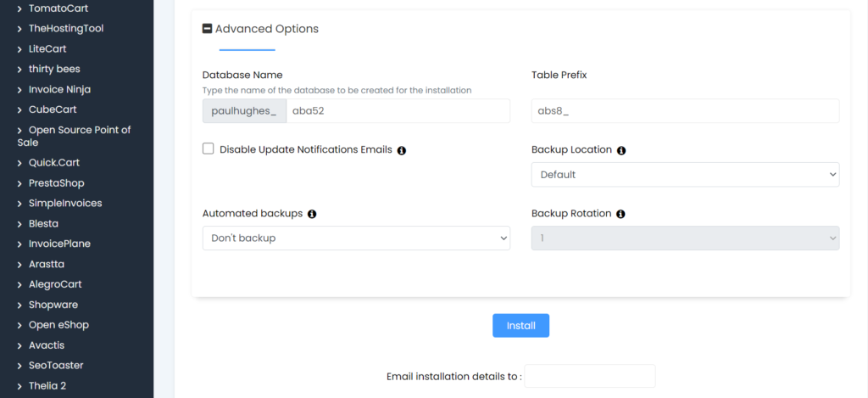868x398 pixels.
Task: Show Backup Rotation info icon
Action: [x=620, y=214]
